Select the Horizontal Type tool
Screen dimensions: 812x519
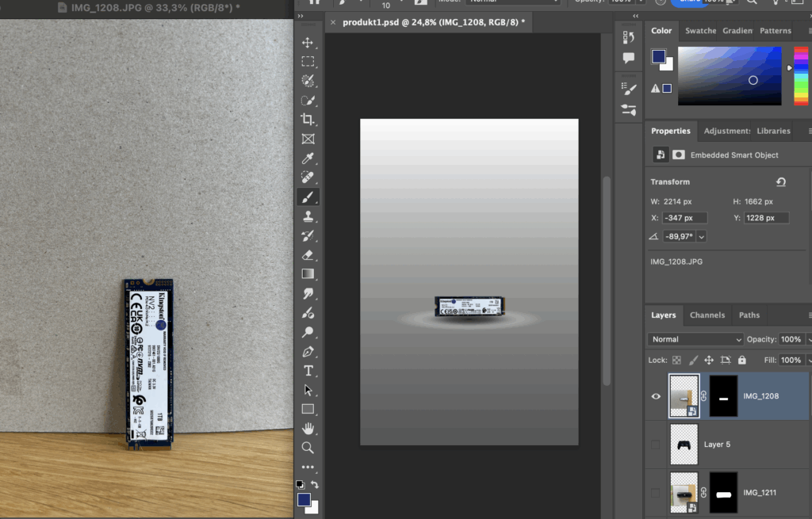(x=308, y=371)
